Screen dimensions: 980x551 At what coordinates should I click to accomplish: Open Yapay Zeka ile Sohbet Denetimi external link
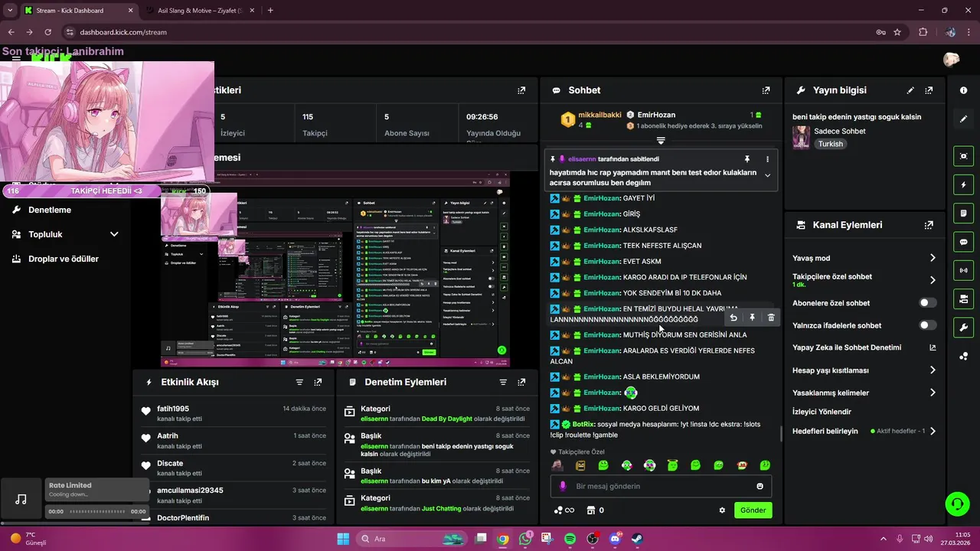click(933, 347)
